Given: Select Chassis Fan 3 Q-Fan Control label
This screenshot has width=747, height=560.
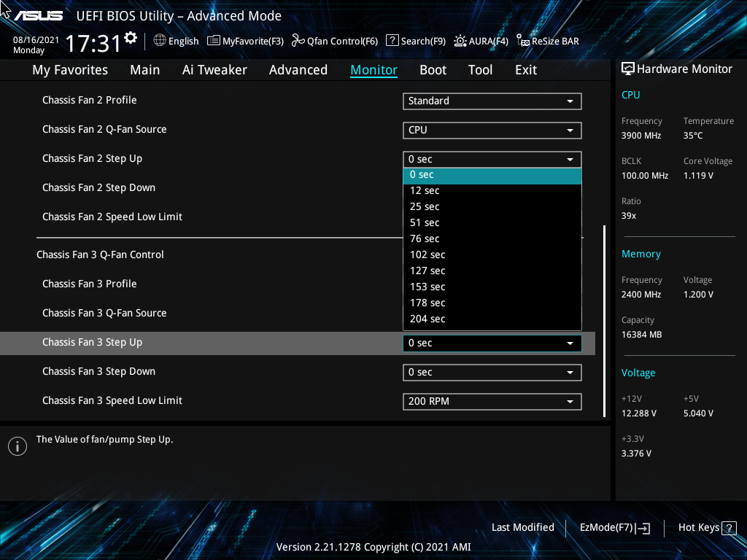Looking at the screenshot, I should 100,254.
